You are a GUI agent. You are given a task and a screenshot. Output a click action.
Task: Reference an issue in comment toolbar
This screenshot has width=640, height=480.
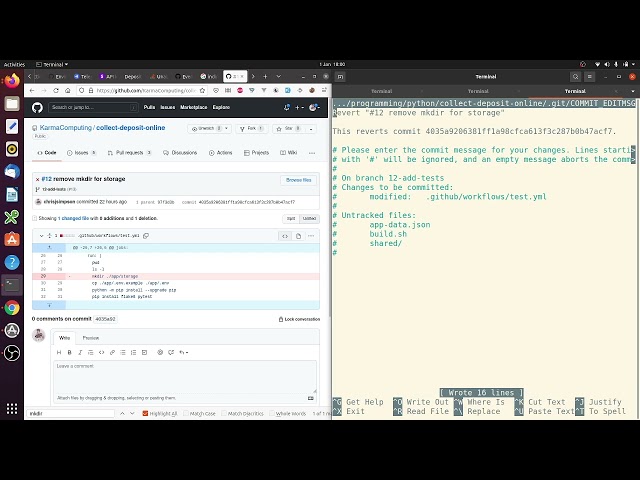coord(171,352)
